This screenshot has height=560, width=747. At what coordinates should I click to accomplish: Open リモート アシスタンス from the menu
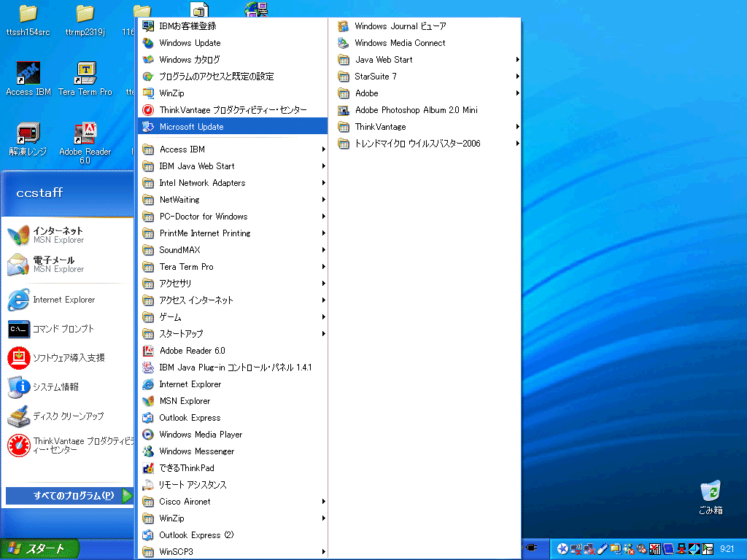(233, 485)
